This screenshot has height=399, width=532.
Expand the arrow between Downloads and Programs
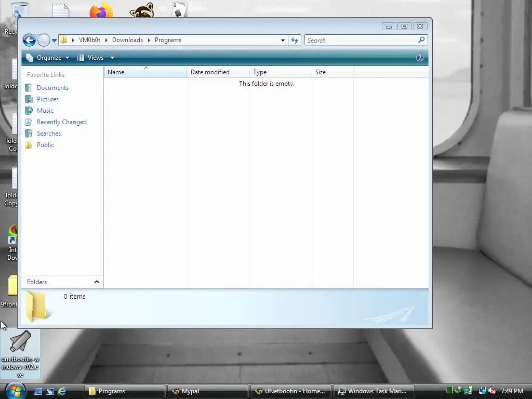[x=149, y=40]
